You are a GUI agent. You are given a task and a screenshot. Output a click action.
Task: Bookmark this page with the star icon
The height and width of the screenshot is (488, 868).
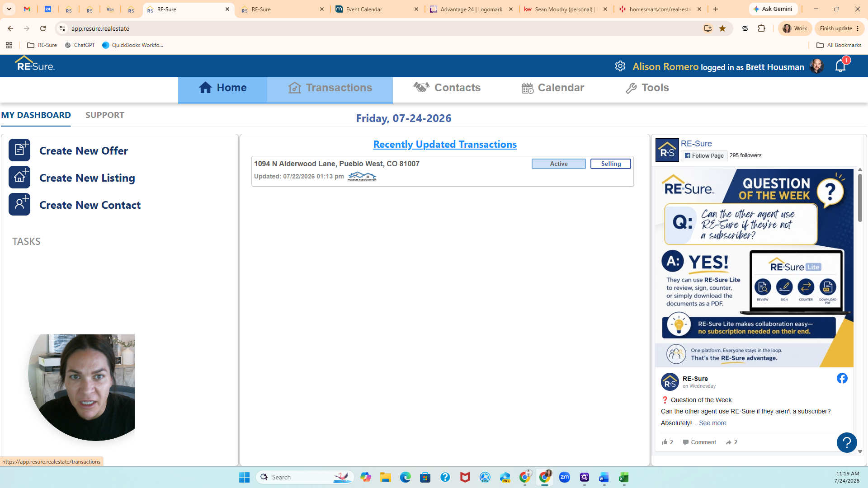(722, 28)
